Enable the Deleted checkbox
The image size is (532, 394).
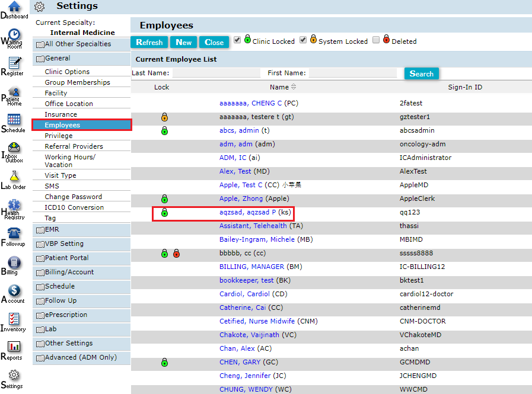pos(375,40)
